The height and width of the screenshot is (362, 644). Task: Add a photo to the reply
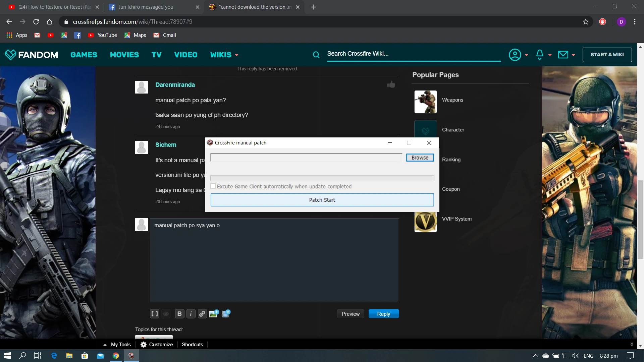pyautogui.click(x=214, y=314)
